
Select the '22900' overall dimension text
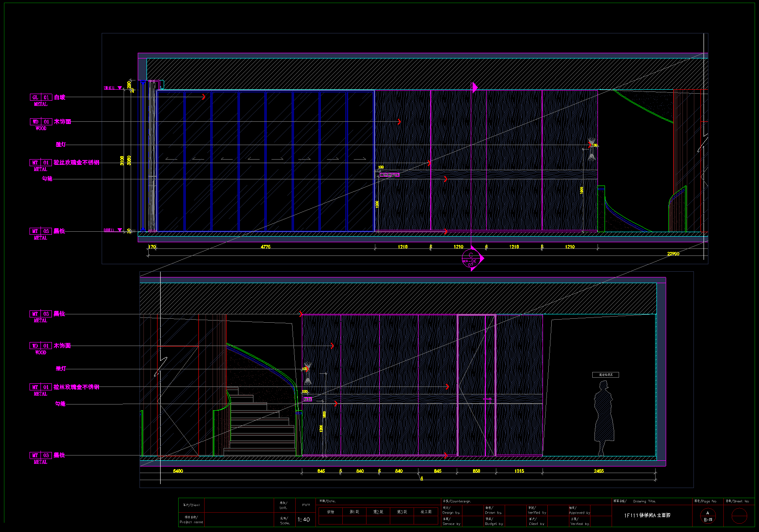coord(673,254)
